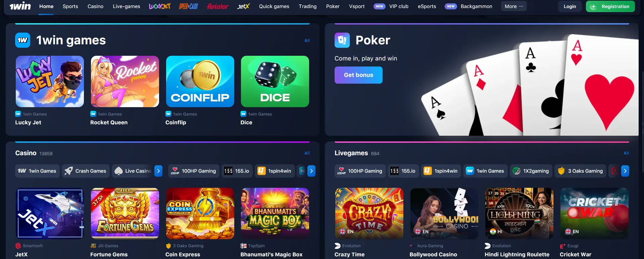Open the Coinflip game thumbnail
Screen dimensions: 644x259
(x=200, y=81)
